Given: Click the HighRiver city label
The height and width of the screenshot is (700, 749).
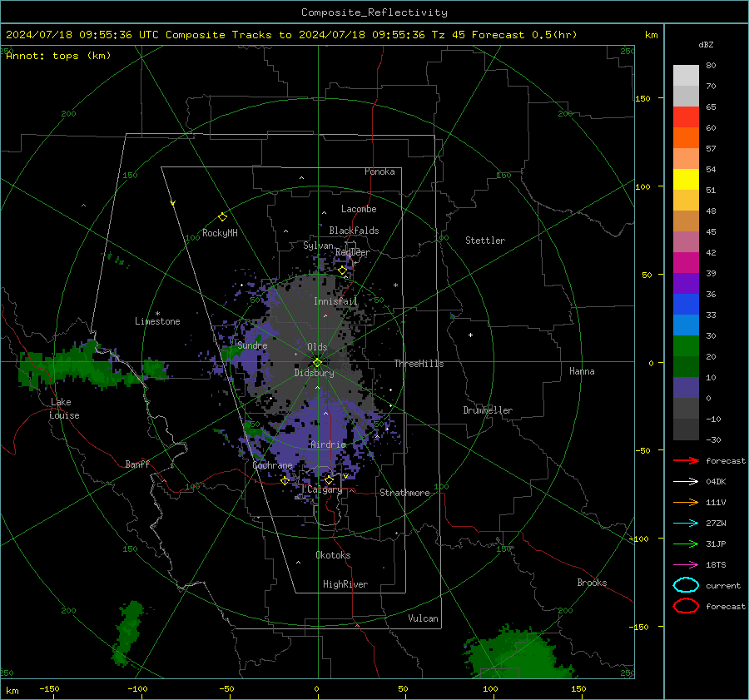Looking at the screenshot, I should point(345,584).
